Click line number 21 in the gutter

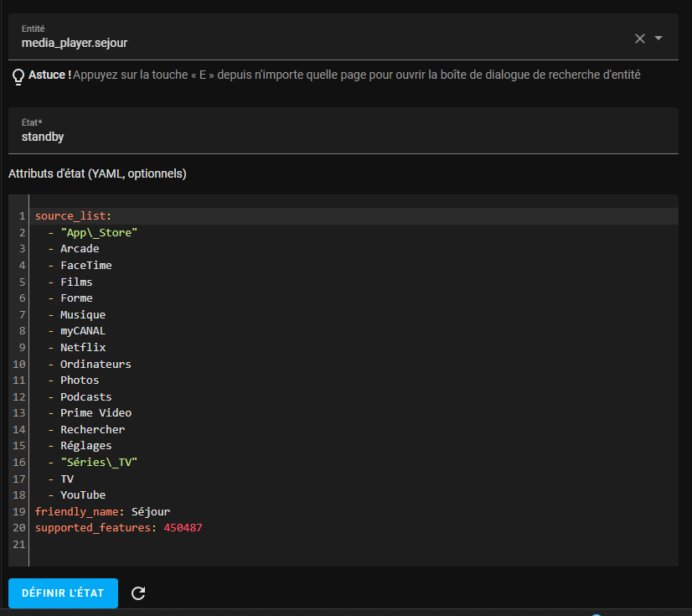pyautogui.click(x=19, y=545)
